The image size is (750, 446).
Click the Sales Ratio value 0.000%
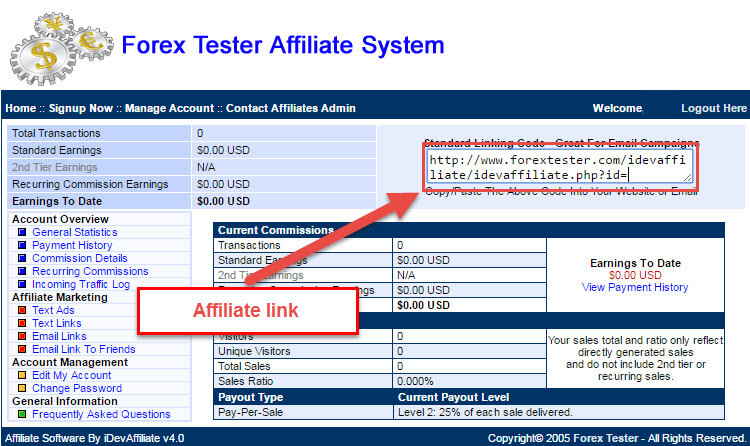click(415, 381)
